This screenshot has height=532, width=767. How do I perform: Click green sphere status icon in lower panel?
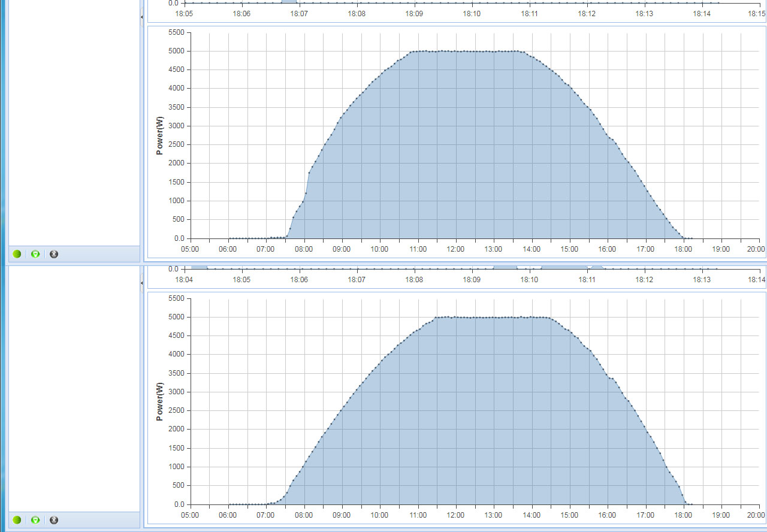coord(17,520)
